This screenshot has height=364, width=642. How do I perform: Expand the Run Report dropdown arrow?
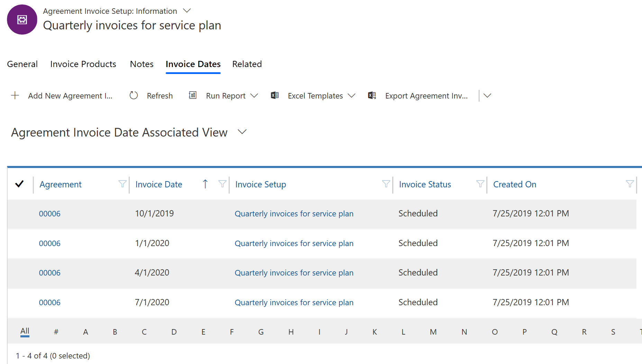coord(254,96)
